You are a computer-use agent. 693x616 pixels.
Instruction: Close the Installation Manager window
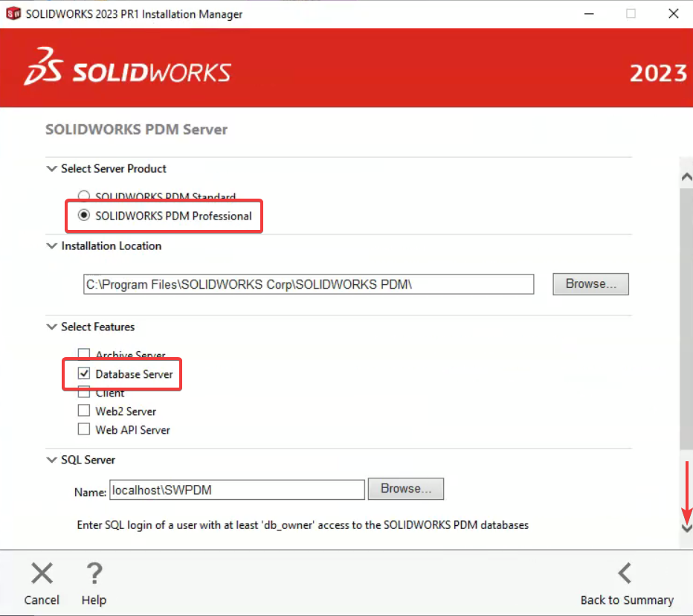[673, 13]
